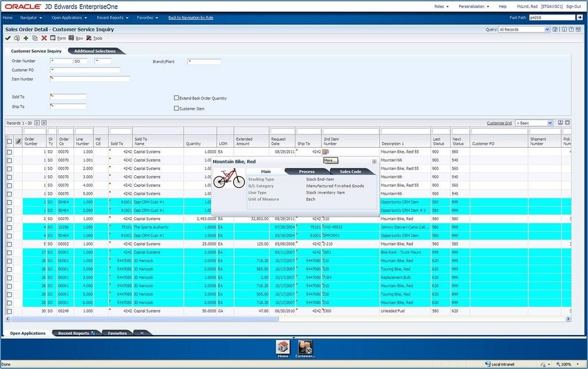The image size is (588, 369).
Task: Expand the Roles dropdown menu
Action: tap(442, 6)
